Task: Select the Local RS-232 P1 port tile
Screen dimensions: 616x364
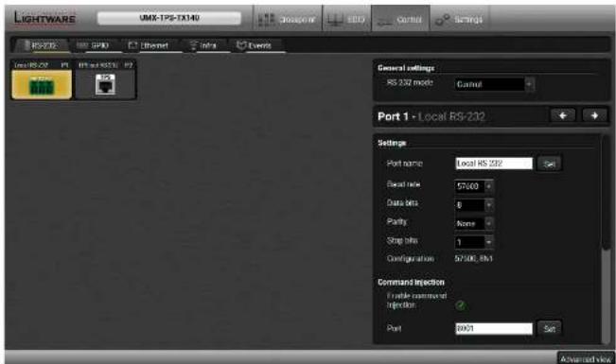Action: (x=42, y=79)
